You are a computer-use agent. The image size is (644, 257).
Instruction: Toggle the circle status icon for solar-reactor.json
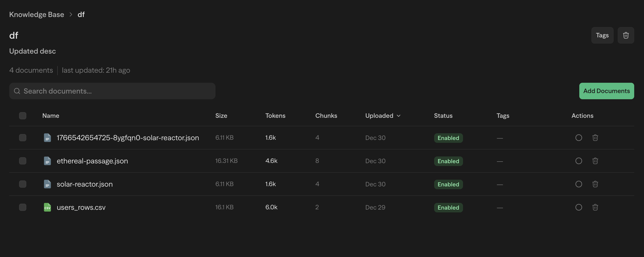coord(579,184)
